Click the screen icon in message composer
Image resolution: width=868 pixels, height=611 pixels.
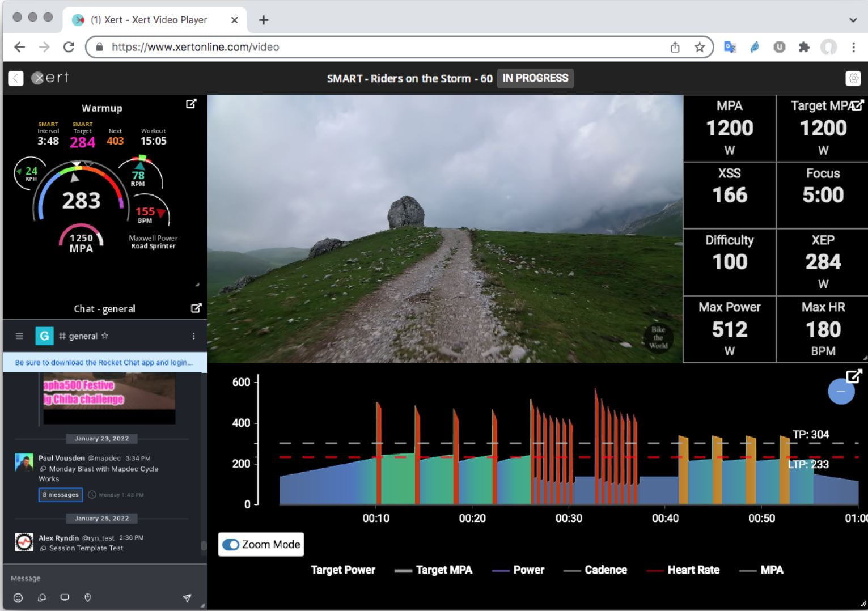click(65, 598)
